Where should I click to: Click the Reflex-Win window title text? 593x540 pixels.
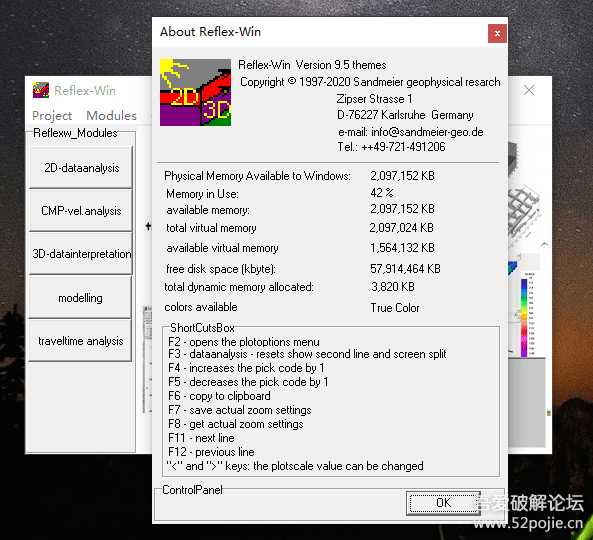pos(85,91)
